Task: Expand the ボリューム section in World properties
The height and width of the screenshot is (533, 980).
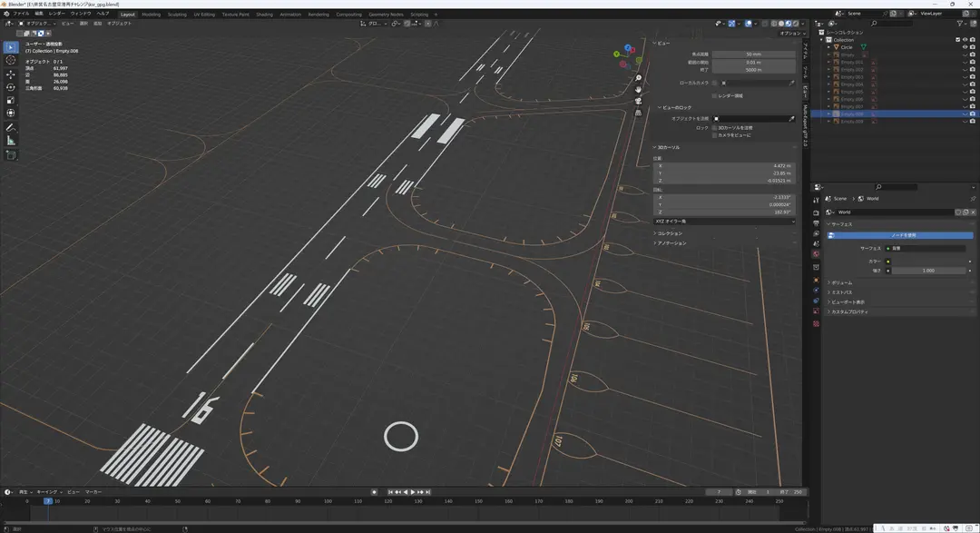Action: (840, 282)
